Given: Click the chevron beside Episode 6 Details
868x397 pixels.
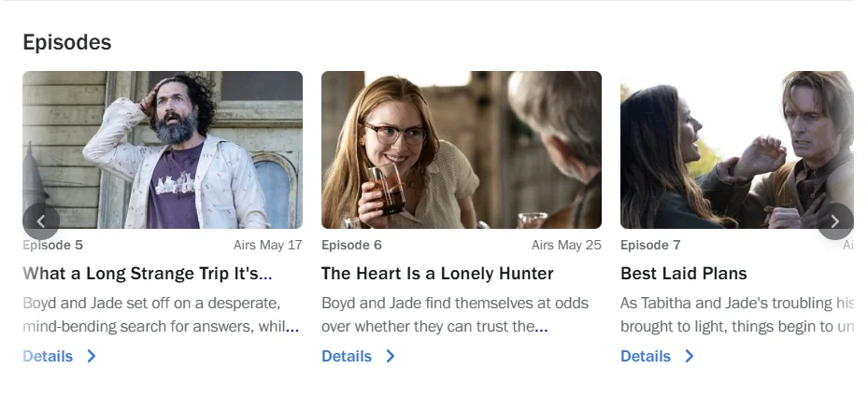Looking at the screenshot, I should (391, 356).
